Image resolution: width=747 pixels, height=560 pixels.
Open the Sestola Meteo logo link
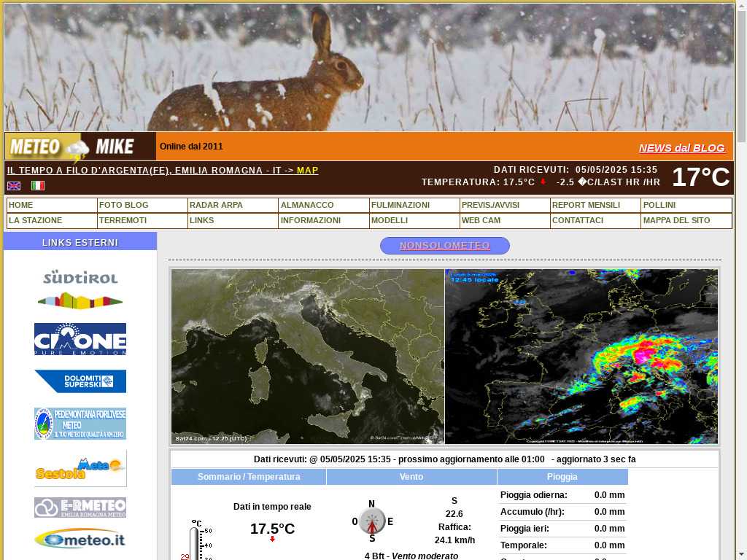click(x=80, y=469)
